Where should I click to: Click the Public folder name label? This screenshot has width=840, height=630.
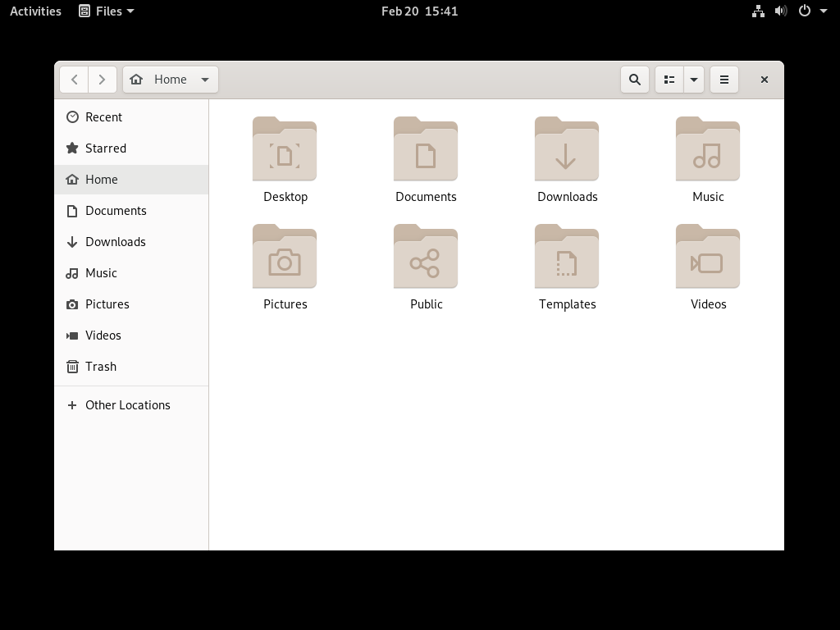427,304
